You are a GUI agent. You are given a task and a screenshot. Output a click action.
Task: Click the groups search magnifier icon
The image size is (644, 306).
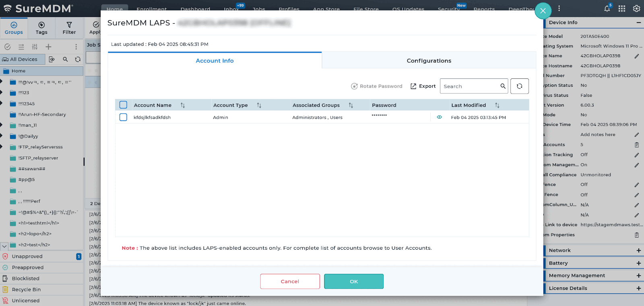coord(65,59)
